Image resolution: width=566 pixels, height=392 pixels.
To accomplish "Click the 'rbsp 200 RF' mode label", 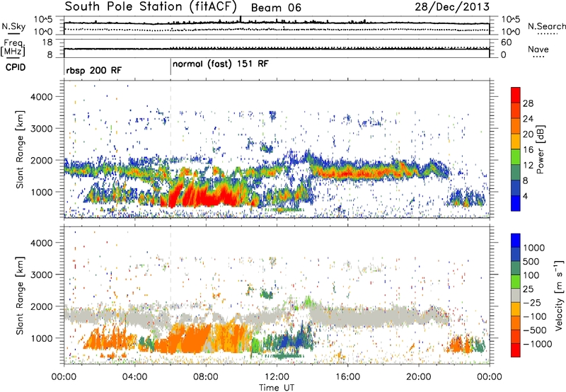I will click(94, 70).
